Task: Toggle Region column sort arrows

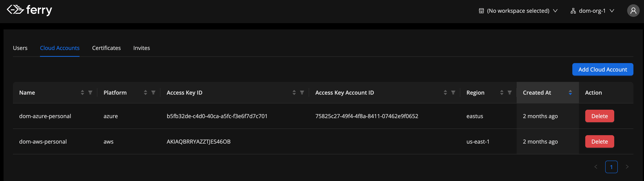Action: 501,92
